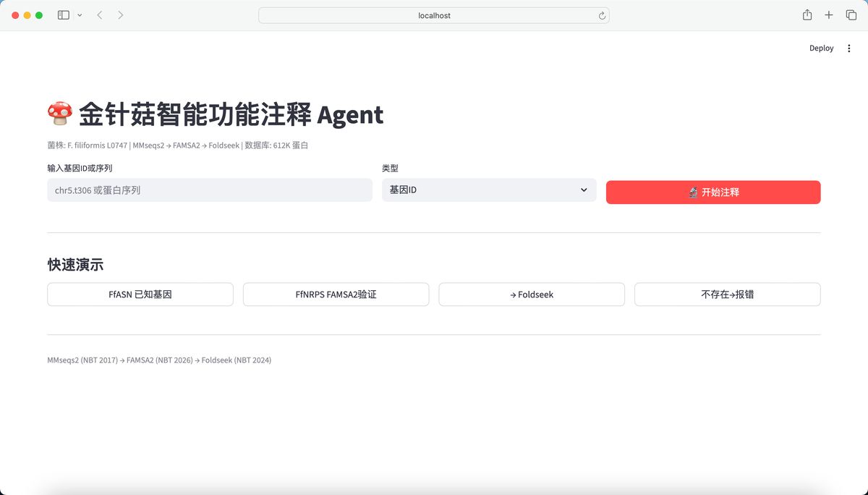This screenshot has height=495, width=868.
Task: Click the 类型 label
Action: coord(390,168)
